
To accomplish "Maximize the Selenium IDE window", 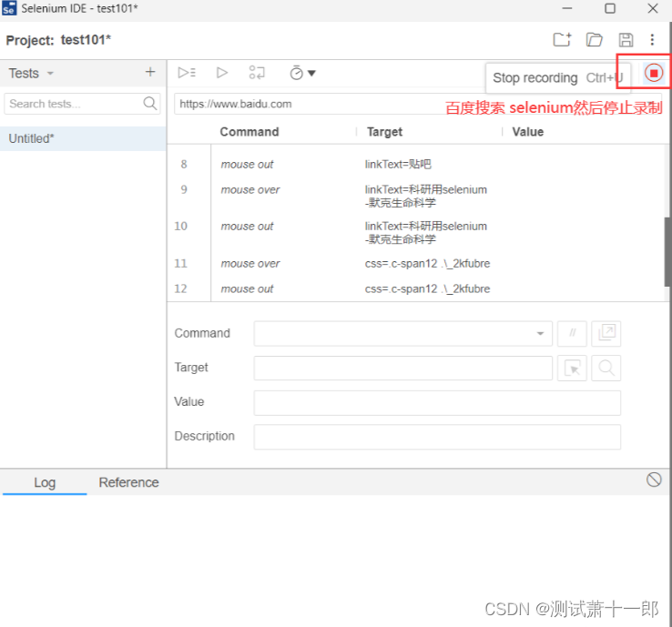I will [609, 8].
